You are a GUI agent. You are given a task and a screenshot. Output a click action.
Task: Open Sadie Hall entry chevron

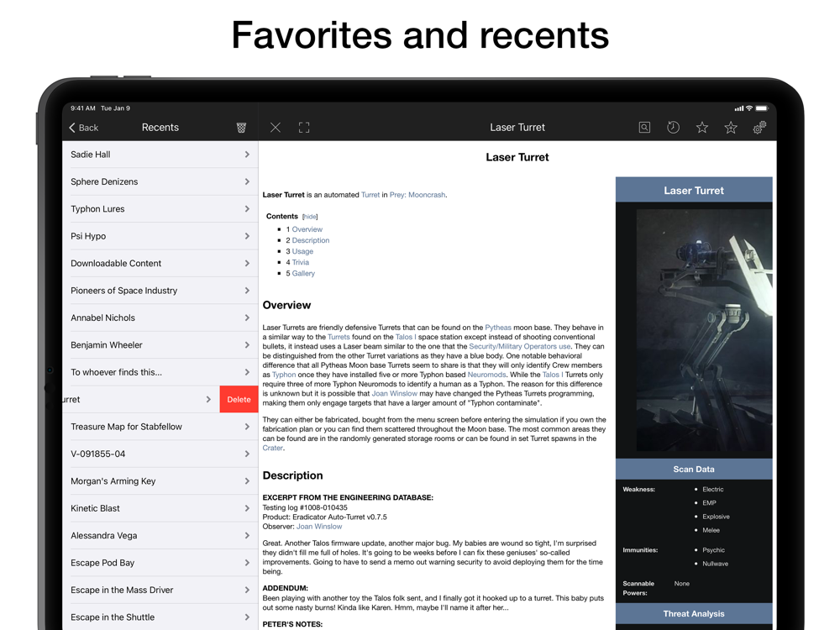[x=247, y=155]
